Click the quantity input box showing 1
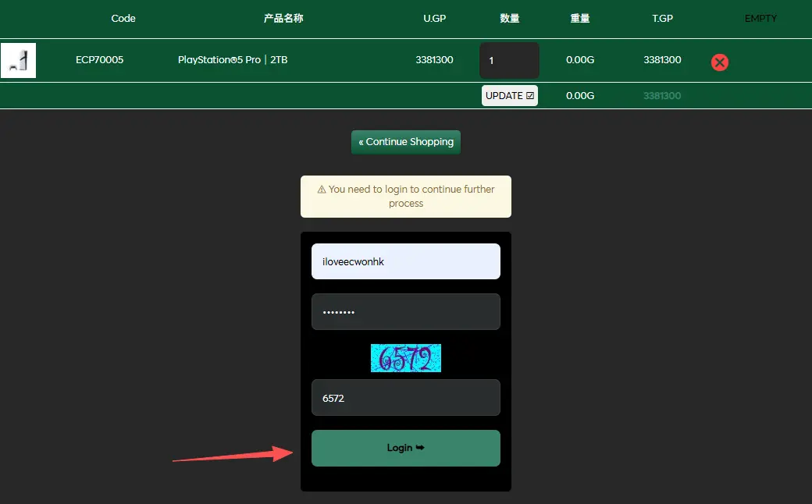The height and width of the screenshot is (504, 812). pyautogui.click(x=509, y=60)
